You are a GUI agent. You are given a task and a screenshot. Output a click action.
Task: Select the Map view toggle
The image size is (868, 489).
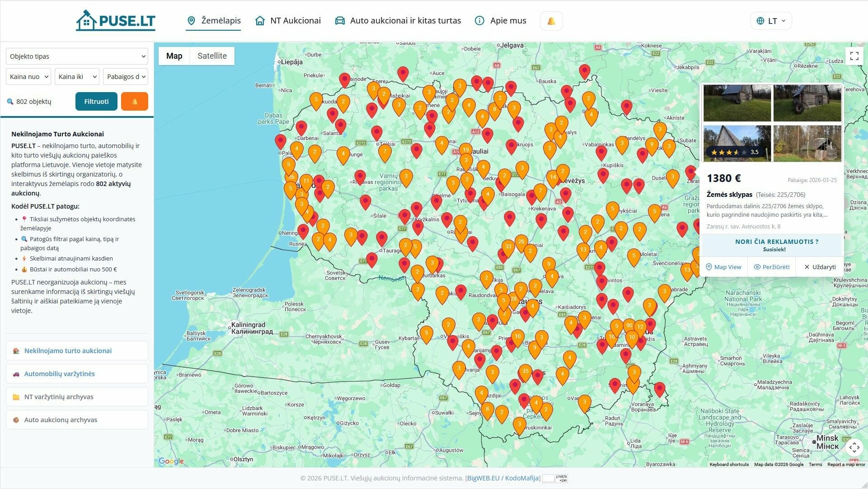point(174,56)
